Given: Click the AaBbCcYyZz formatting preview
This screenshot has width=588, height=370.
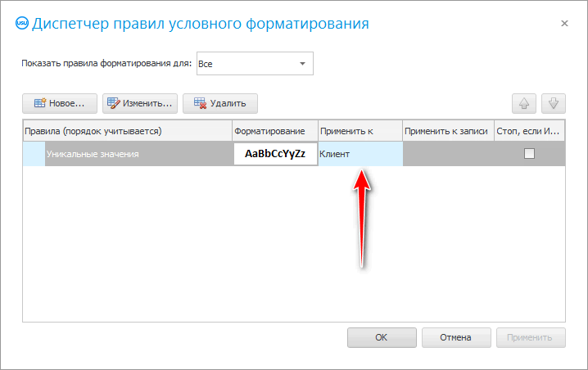Looking at the screenshot, I should tap(275, 154).
